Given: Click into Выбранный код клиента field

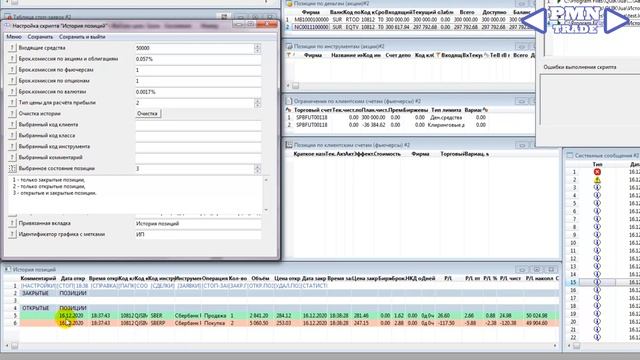Looking at the screenshot, I should pyautogui.click(x=198, y=124).
